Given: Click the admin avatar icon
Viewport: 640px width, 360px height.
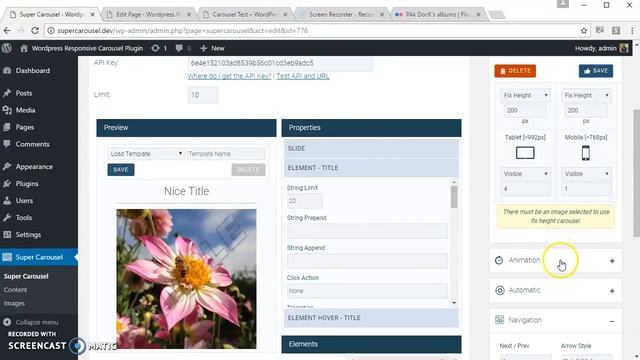Looking at the screenshot, I should (624, 48).
